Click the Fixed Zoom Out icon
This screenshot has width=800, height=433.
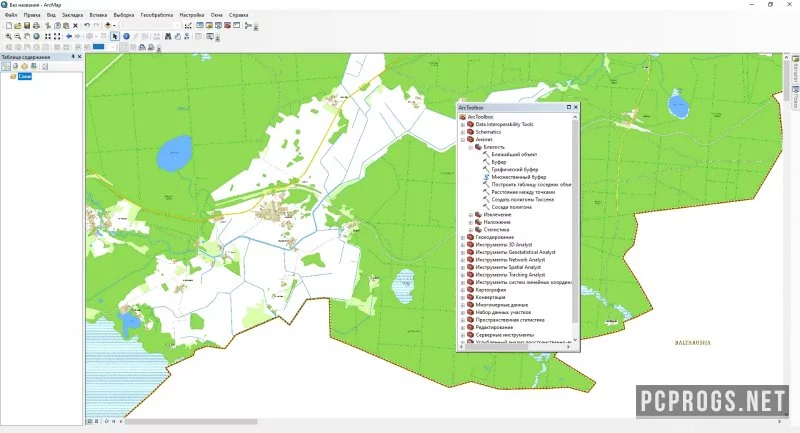tap(57, 36)
